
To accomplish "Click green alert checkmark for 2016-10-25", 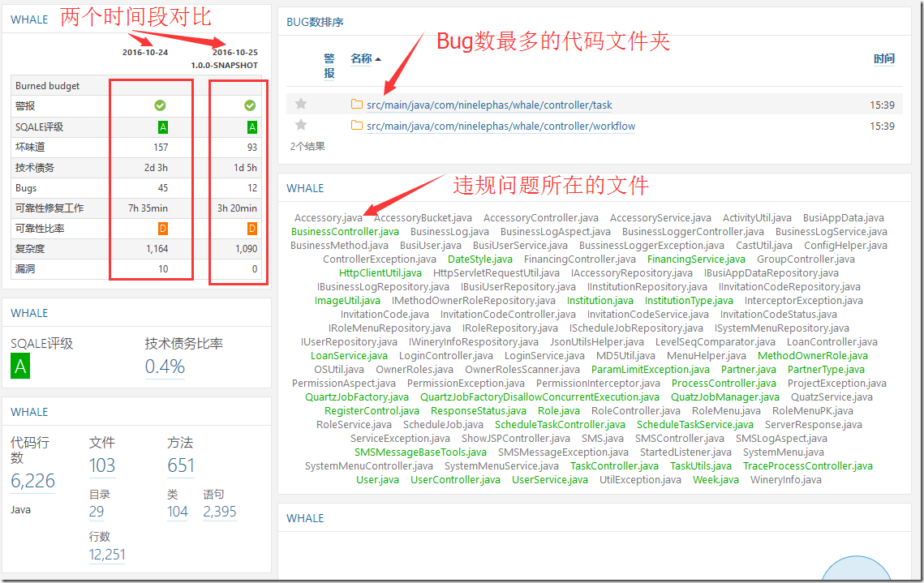I will (250, 105).
